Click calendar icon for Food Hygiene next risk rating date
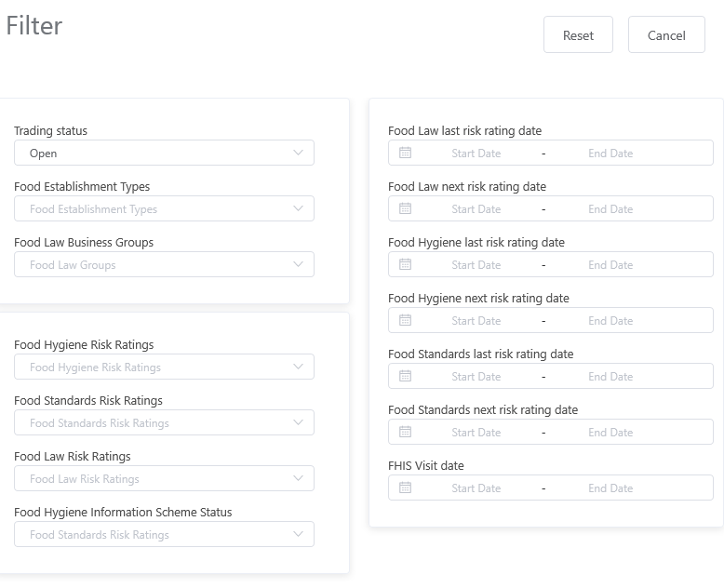 [x=405, y=320]
